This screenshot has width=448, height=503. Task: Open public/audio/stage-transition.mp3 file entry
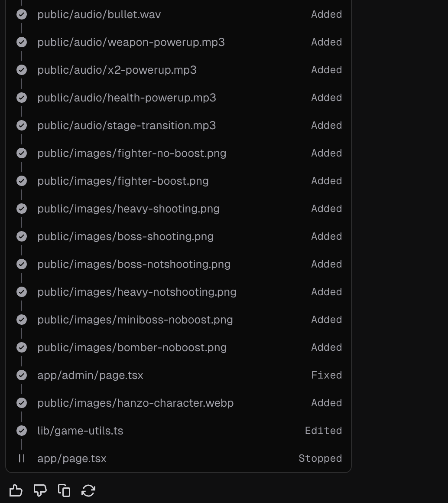127,125
